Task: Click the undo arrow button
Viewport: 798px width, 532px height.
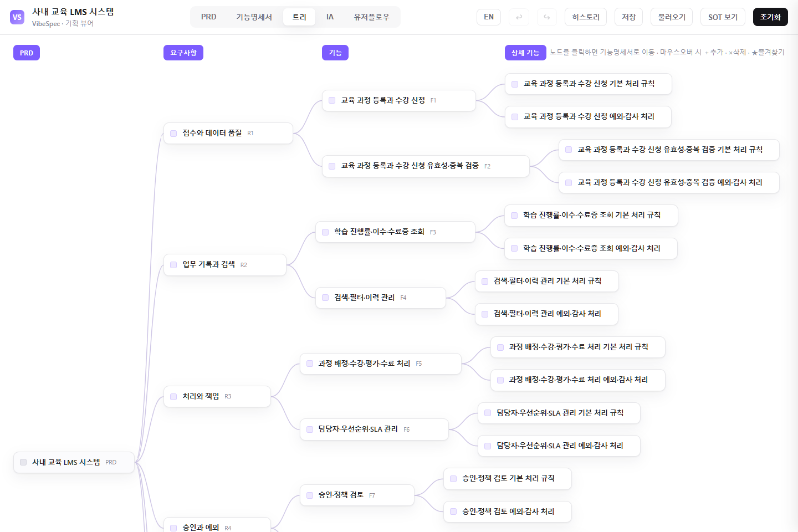Action: click(519, 17)
